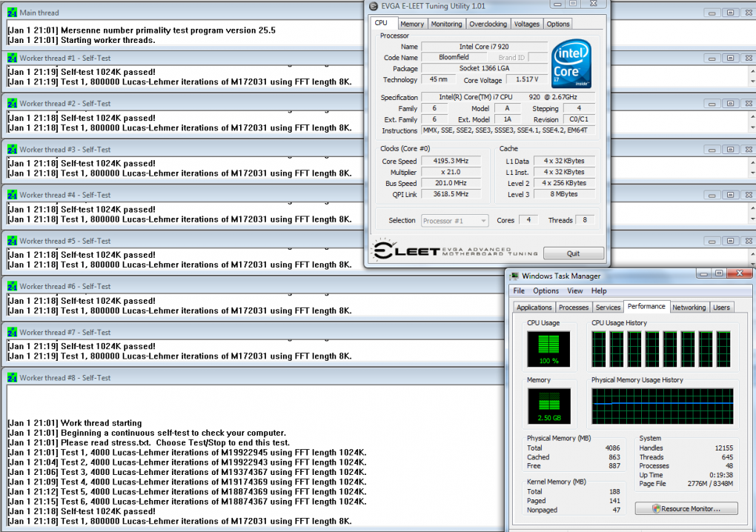756x532 pixels.
Task: Open the View menu in Task Manager
Action: point(574,291)
